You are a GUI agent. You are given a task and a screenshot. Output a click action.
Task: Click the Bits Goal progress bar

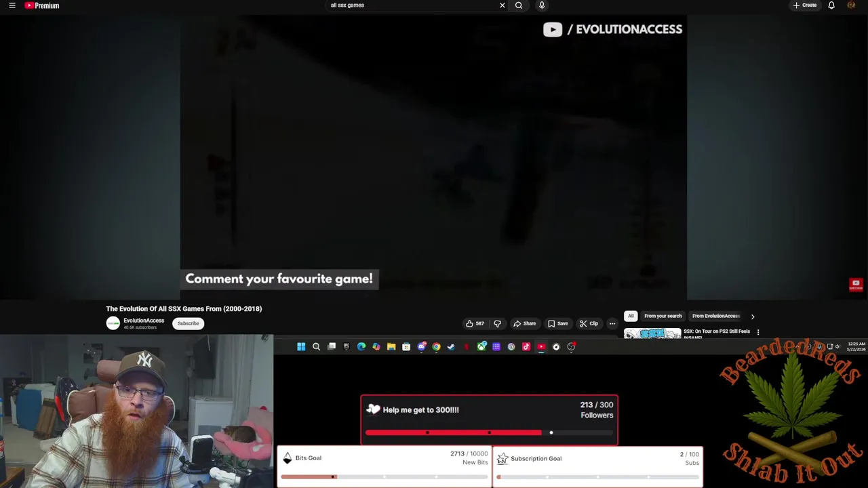[384, 476]
